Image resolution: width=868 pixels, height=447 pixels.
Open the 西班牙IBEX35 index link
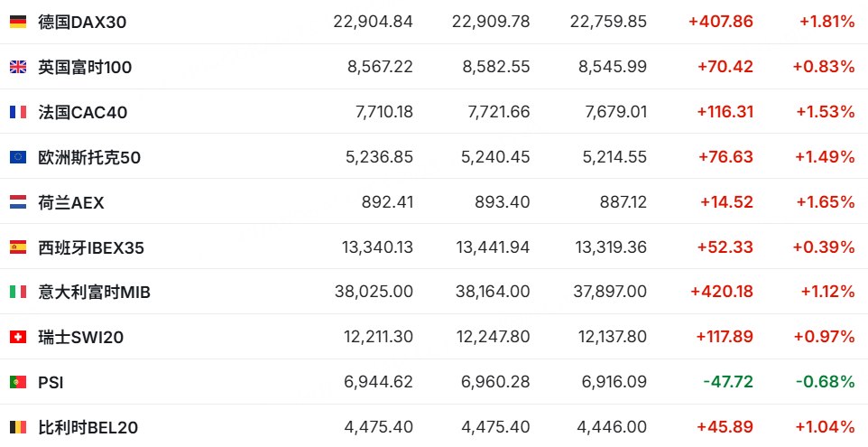91,247
